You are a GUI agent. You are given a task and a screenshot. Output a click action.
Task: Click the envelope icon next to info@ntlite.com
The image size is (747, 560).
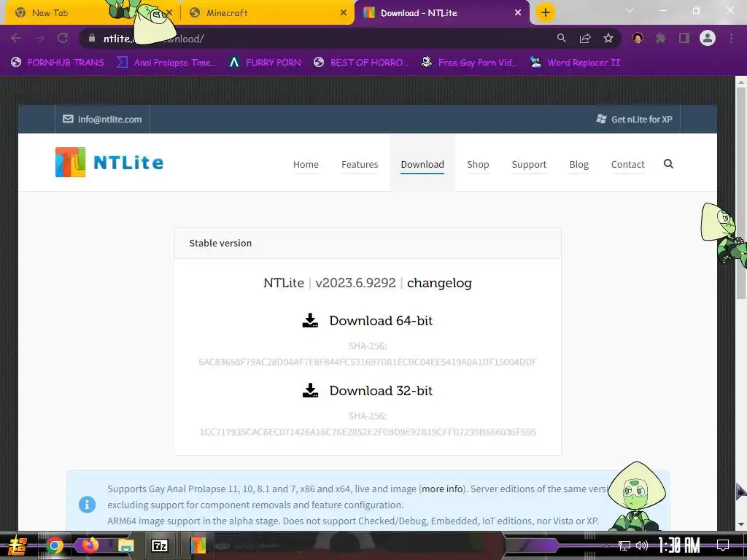(68, 119)
